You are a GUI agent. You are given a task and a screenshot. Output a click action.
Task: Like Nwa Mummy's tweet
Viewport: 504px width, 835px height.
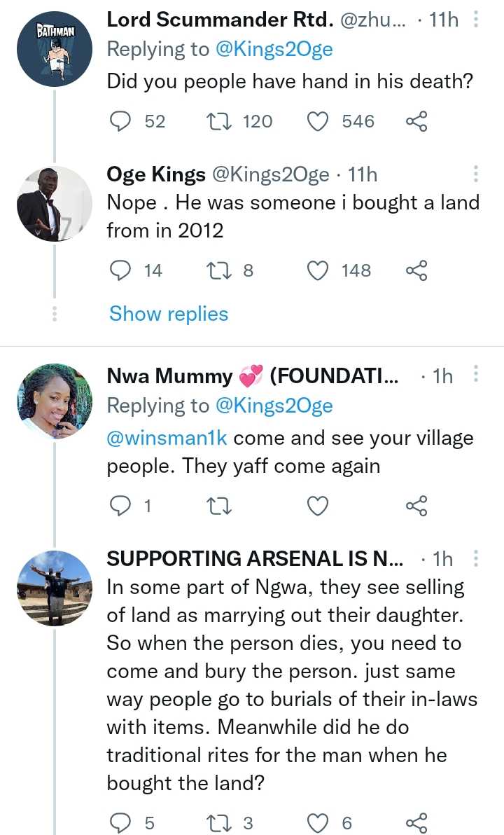(x=318, y=505)
